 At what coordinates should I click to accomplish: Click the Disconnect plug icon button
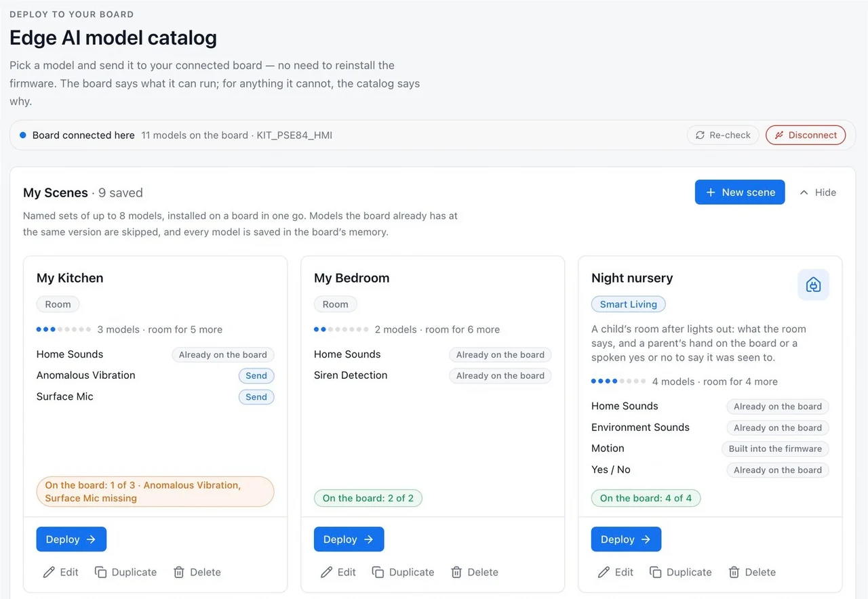pyautogui.click(x=806, y=135)
